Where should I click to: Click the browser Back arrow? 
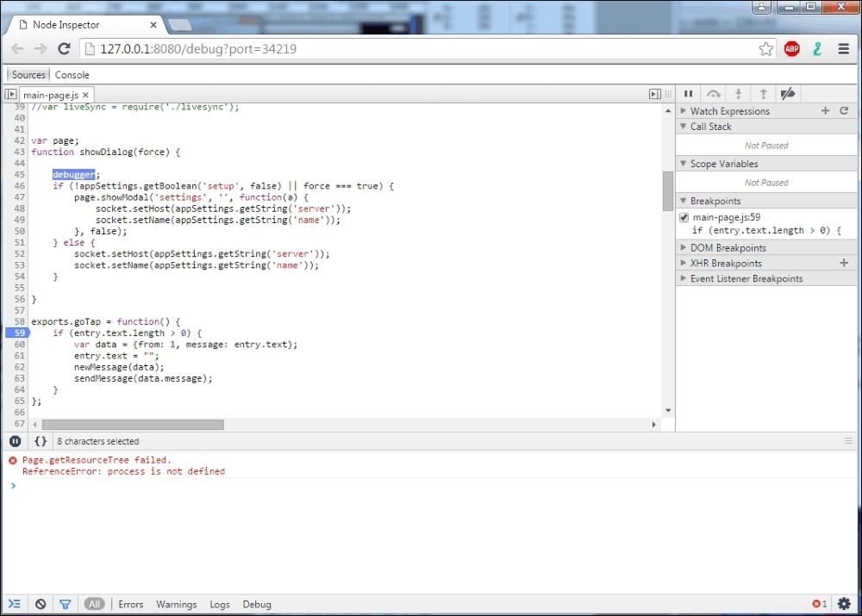17,49
